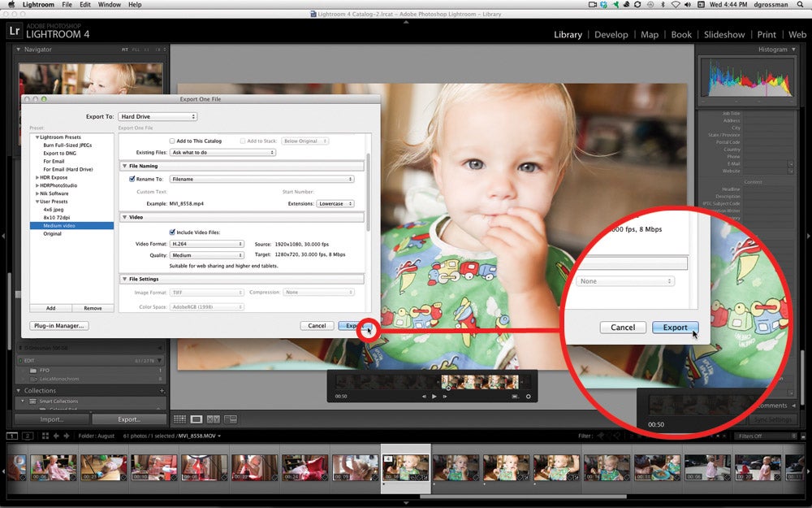Expand the Nik Software preset group
Screen dimensions: 812x508
[37, 193]
